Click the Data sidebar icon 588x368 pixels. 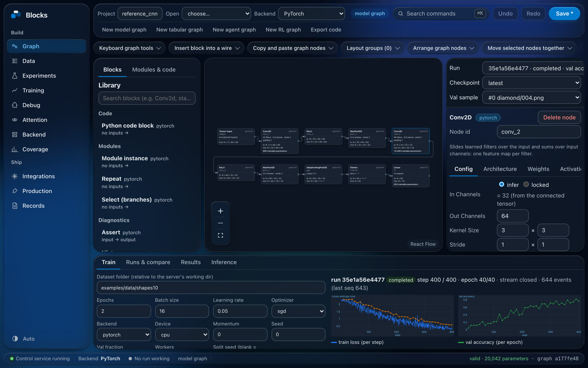(15, 61)
